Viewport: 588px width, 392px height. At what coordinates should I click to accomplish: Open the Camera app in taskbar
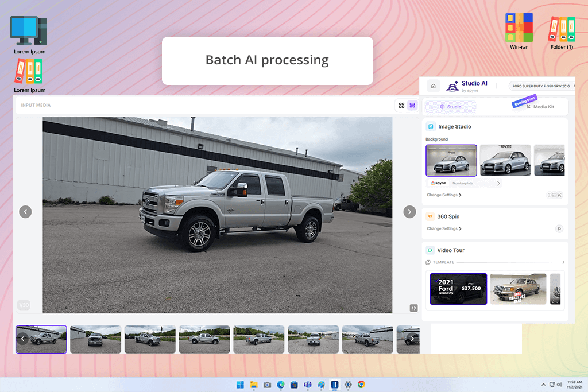[268, 385]
